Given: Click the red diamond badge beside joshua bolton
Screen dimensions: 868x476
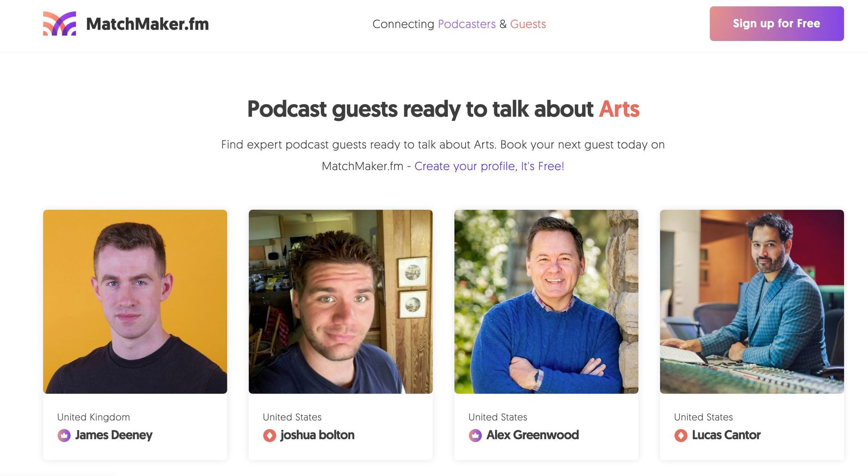Looking at the screenshot, I should (270, 435).
